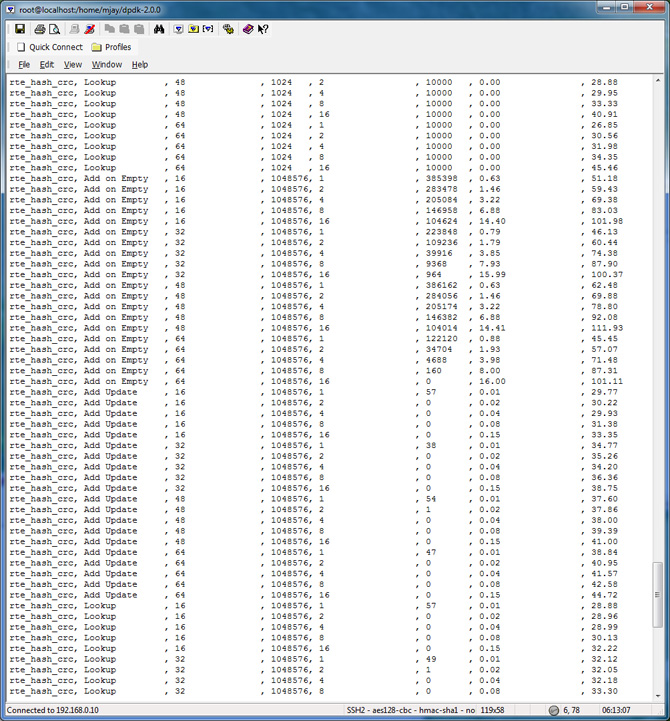
Task: Open the Edit menu
Action: 46,64
